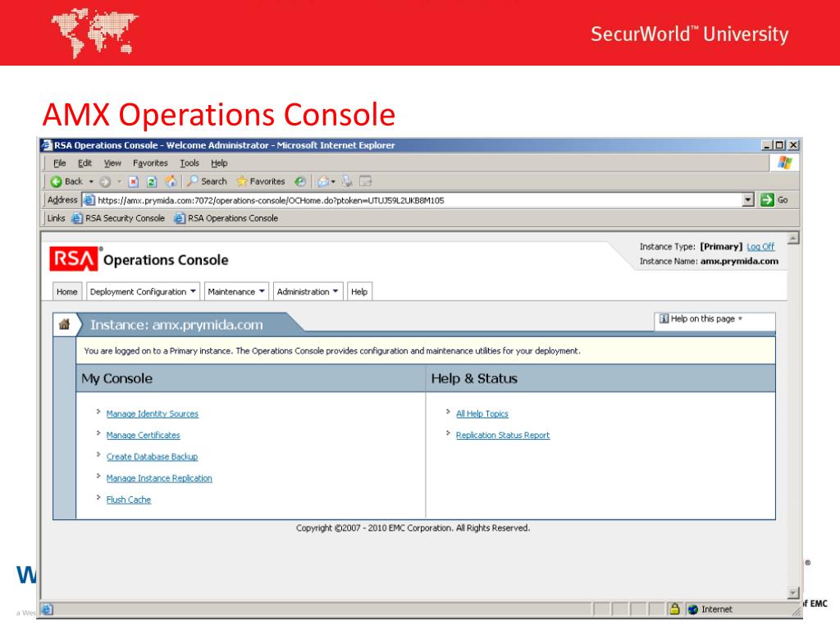
Task: Click the Edit page toolbar icon
Action: click(365, 181)
